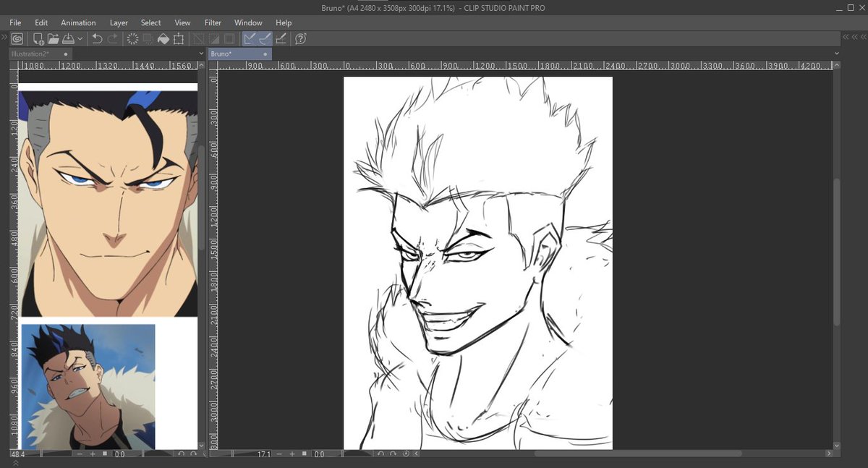868x468 pixels.
Task: Close the Bruno tab via its dot
Action: 265,54
